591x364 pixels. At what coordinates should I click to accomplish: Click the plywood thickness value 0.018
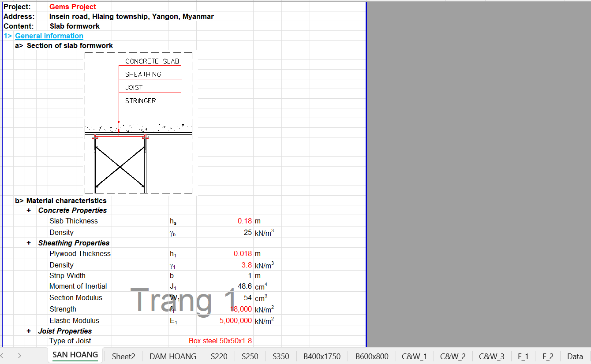pos(243,253)
